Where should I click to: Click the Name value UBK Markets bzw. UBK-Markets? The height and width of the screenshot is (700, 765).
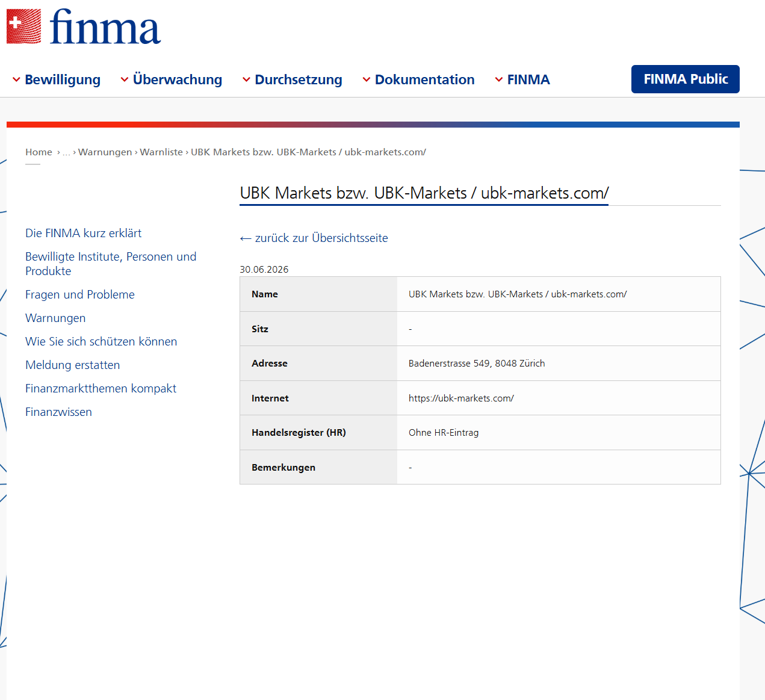click(518, 294)
